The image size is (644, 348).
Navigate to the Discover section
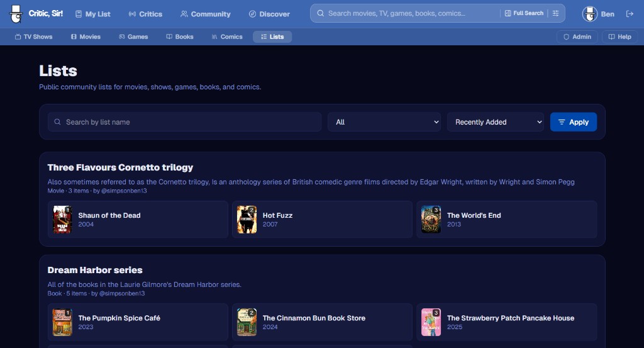pyautogui.click(x=269, y=14)
